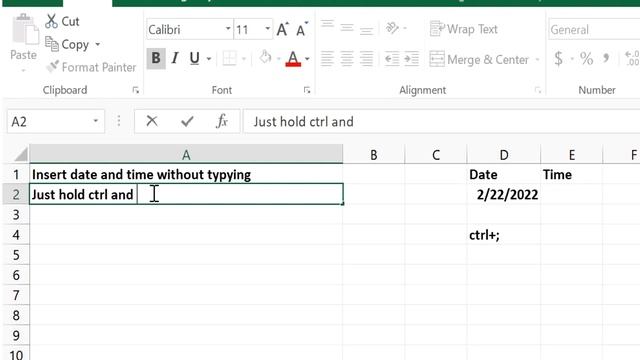Open the Borders dropdown arrow

pos(244,59)
